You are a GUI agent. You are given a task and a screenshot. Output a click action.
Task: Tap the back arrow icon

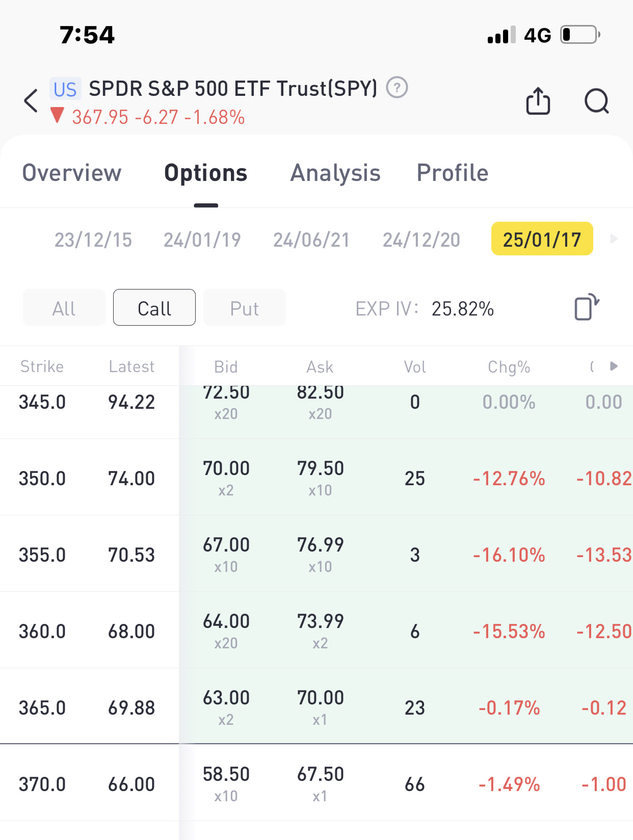click(31, 100)
